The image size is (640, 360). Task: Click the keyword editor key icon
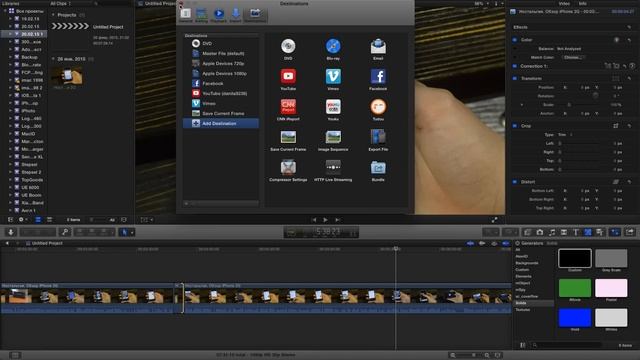tap(65, 232)
